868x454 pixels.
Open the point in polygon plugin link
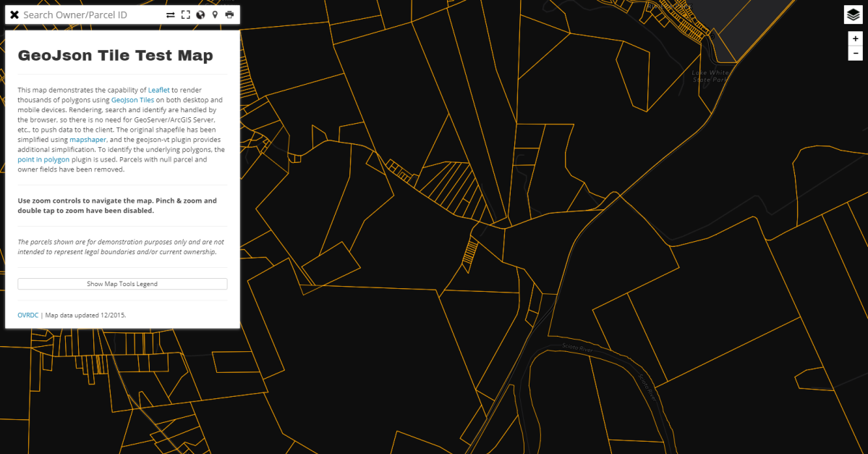tap(43, 159)
